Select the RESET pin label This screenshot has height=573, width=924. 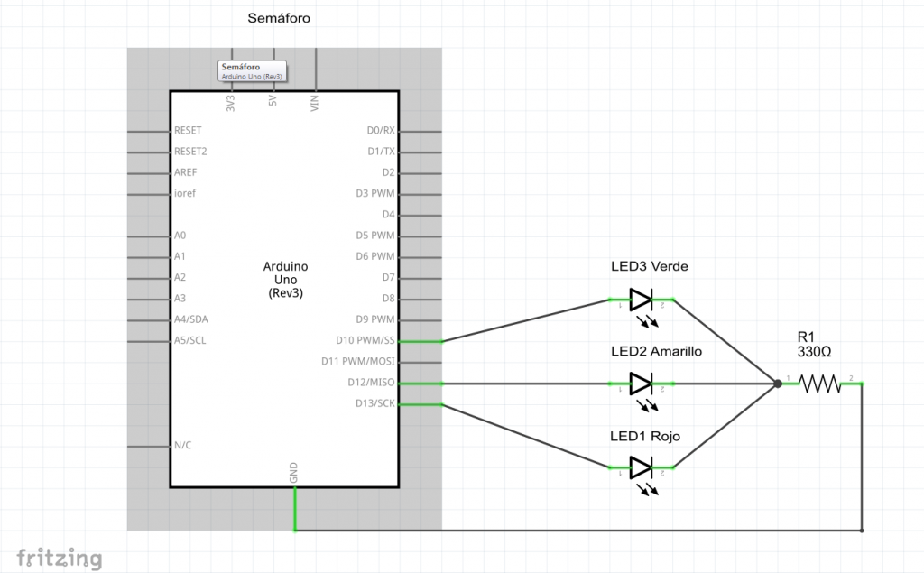point(188,131)
